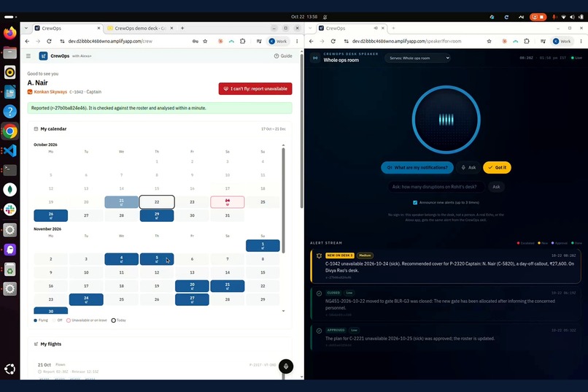This screenshot has height=392, width=588.
Task: Click the calendar vertical scrollbar
Action: click(x=284, y=201)
